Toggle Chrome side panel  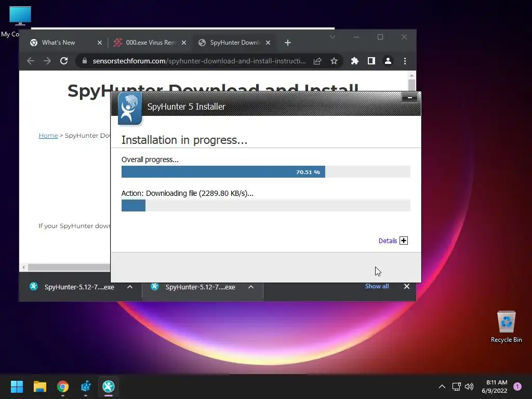pyautogui.click(x=371, y=61)
